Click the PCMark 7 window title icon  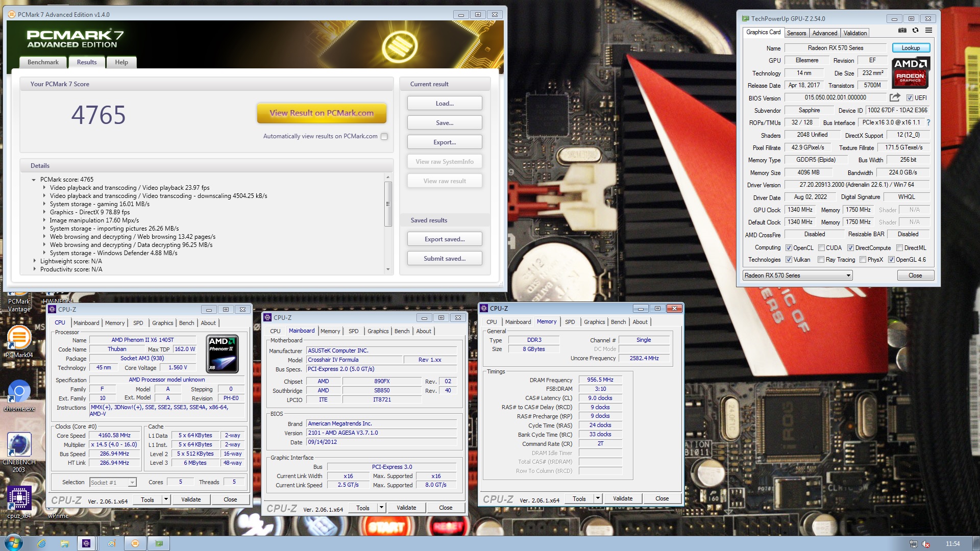pos(12,14)
